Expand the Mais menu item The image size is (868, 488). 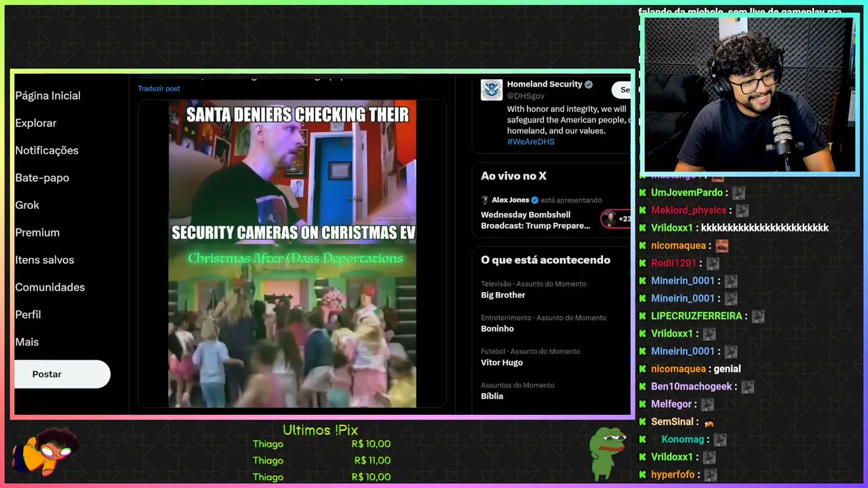pyautogui.click(x=27, y=342)
